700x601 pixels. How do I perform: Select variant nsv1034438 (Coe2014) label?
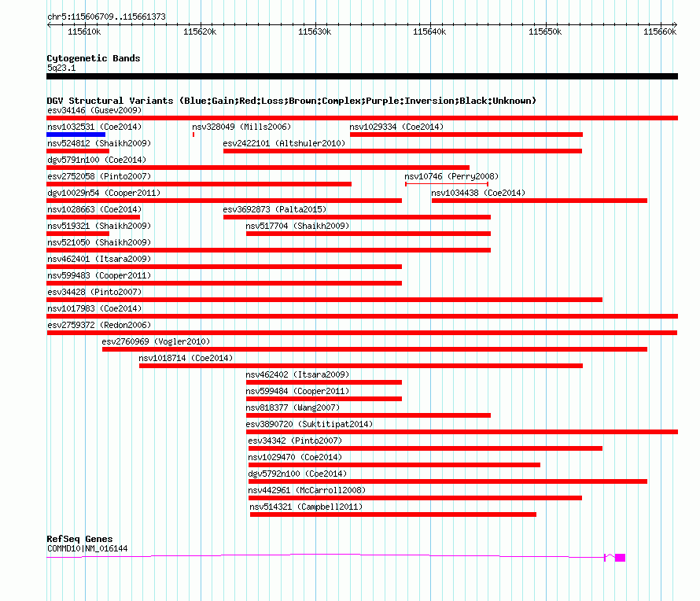(478, 193)
